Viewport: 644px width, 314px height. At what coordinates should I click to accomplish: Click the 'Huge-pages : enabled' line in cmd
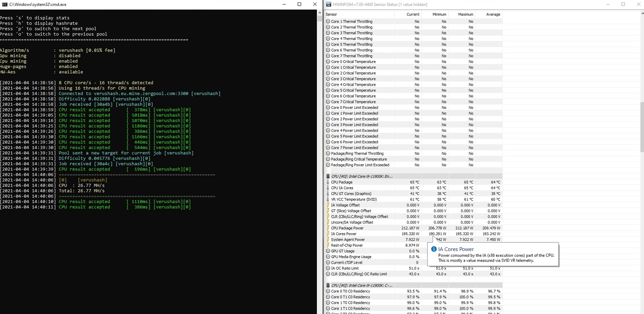click(x=39, y=67)
